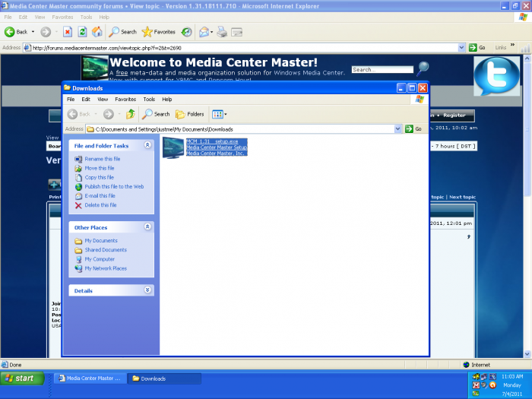532x399 pixels.
Task: Open File menu in Downloads window
Action: (x=71, y=99)
